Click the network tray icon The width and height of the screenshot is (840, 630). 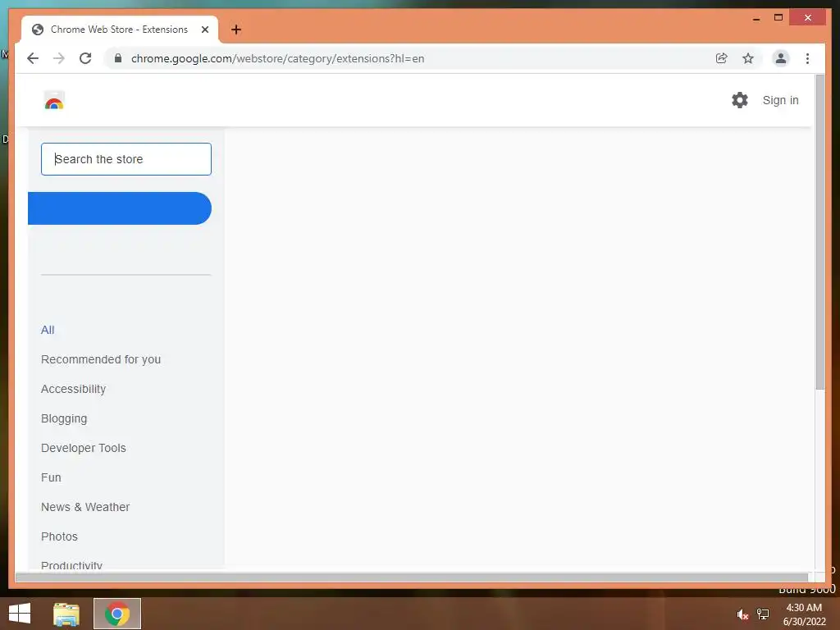point(763,614)
